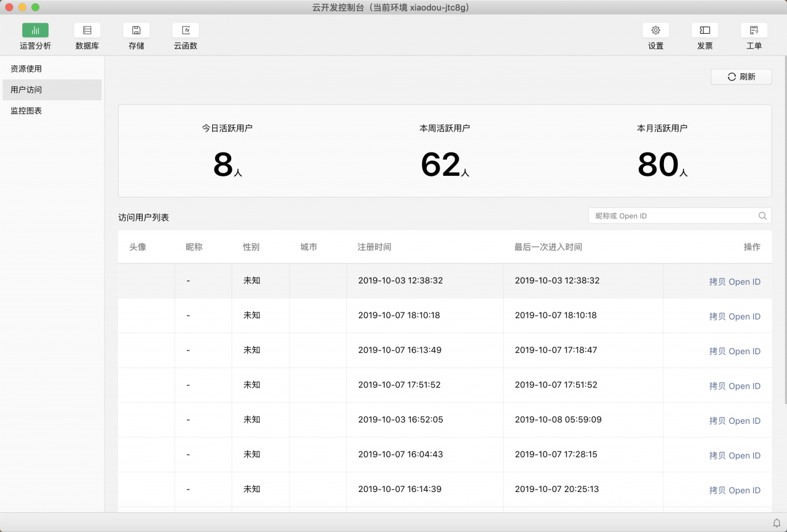Open the 工单 ticket icon

click(754, 31)
